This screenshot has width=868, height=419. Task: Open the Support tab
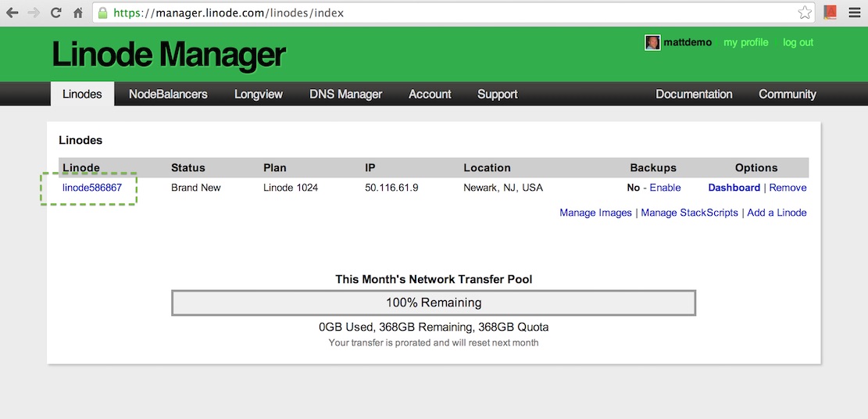tap(498, 95)
